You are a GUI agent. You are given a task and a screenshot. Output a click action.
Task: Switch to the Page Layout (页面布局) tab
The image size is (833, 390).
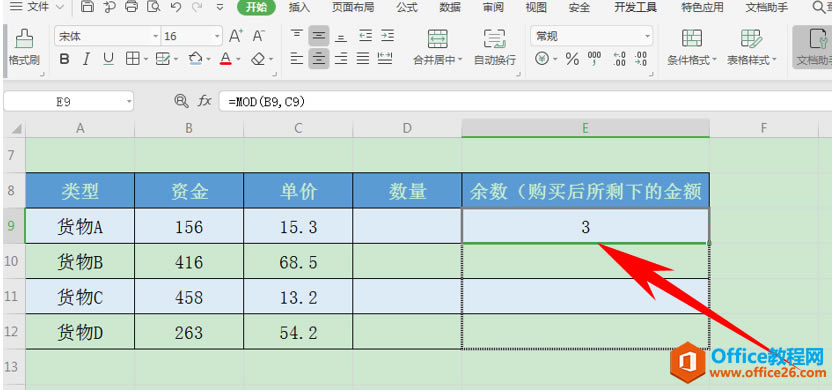click(353, 7)
